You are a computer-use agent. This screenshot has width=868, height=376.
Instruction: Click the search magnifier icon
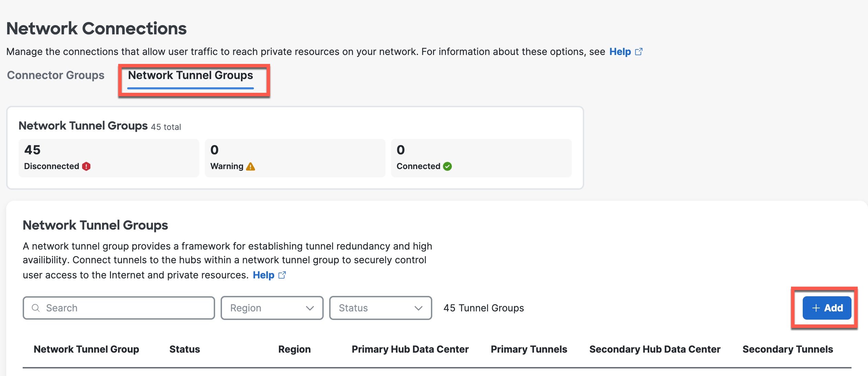(x=36, y=308)
